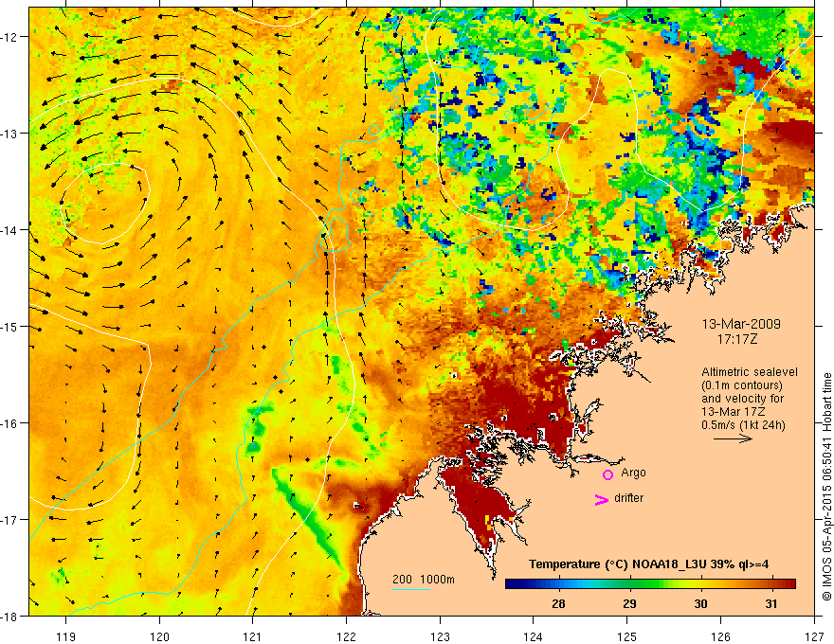Click longitude axis label '126'
This screenshot has height=644, width=834.
(720, 636)
